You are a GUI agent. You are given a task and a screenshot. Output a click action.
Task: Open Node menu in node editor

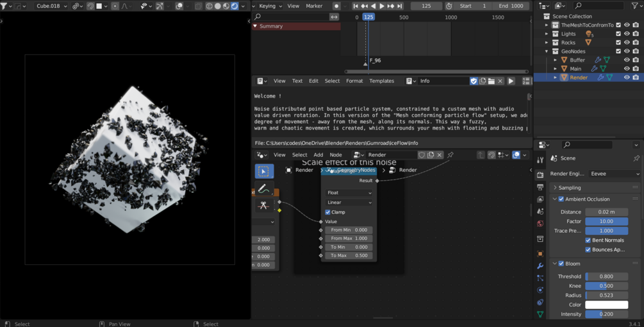click(x=336, y=155)
